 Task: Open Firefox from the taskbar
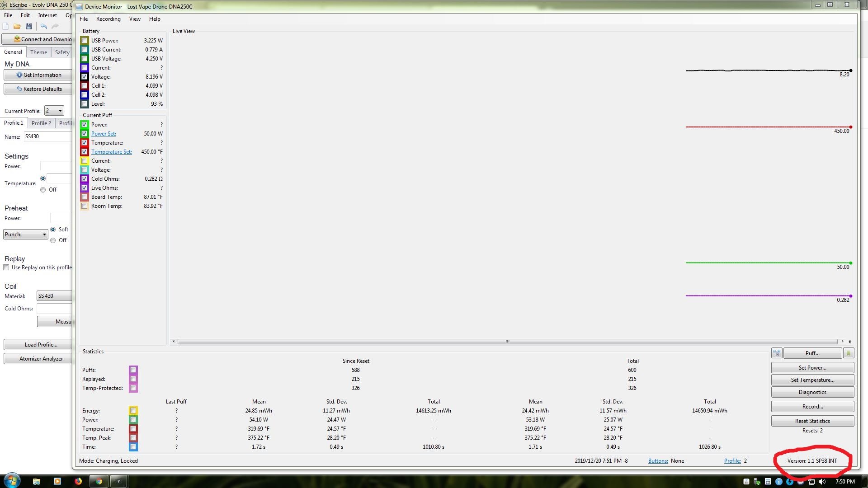pyautogui.click(x=78, y=481)
